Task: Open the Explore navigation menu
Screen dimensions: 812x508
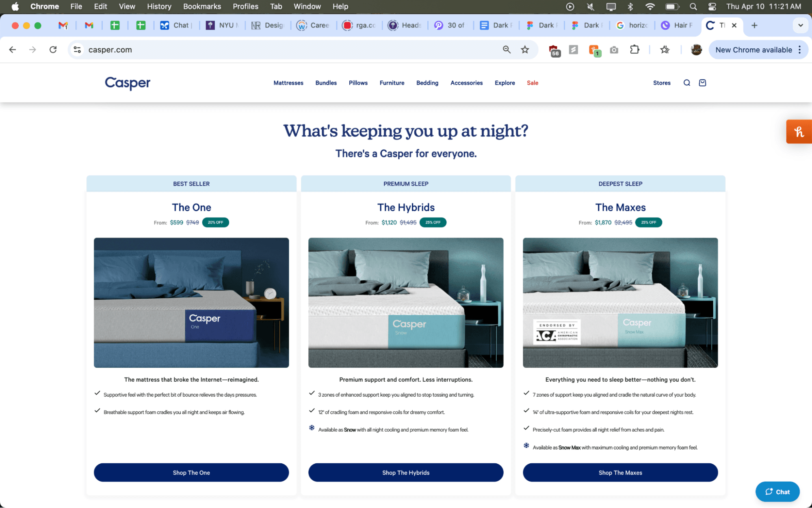Action: [x=505, y=83]
